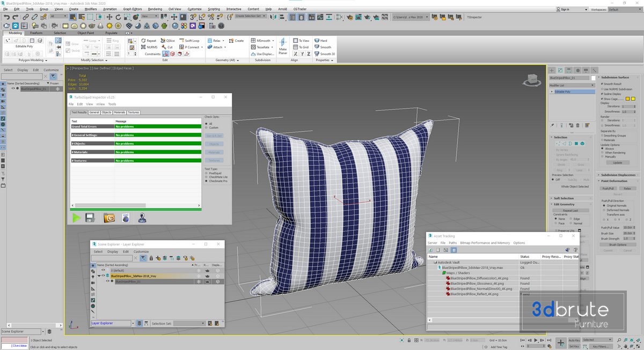The width and height of the screenshot is (644, 350).
Task: Select BlueStripedPillow_Diffuse(color)_4K.png in Asset Tracking
Action: pos(479,278)
